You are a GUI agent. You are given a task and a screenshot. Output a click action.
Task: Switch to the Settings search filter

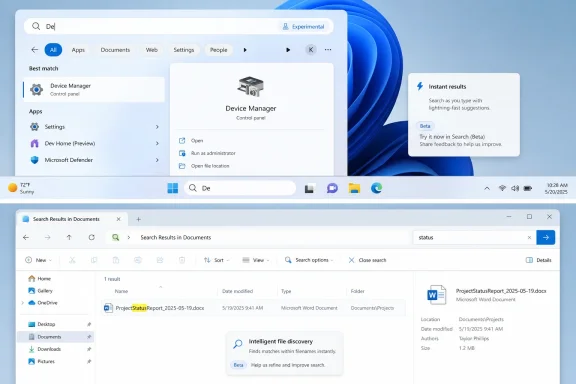pos(184,50)
